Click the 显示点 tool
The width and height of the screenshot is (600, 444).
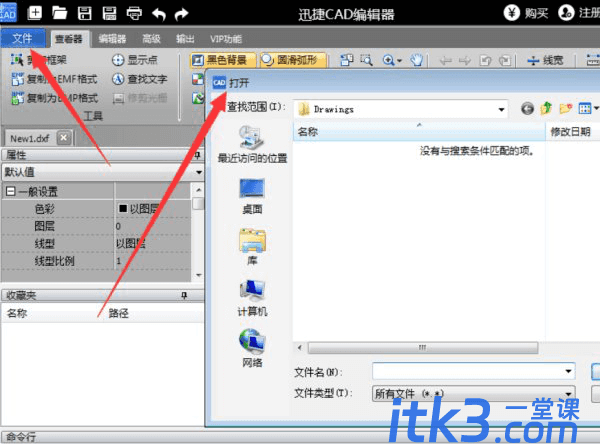point(135,60)
